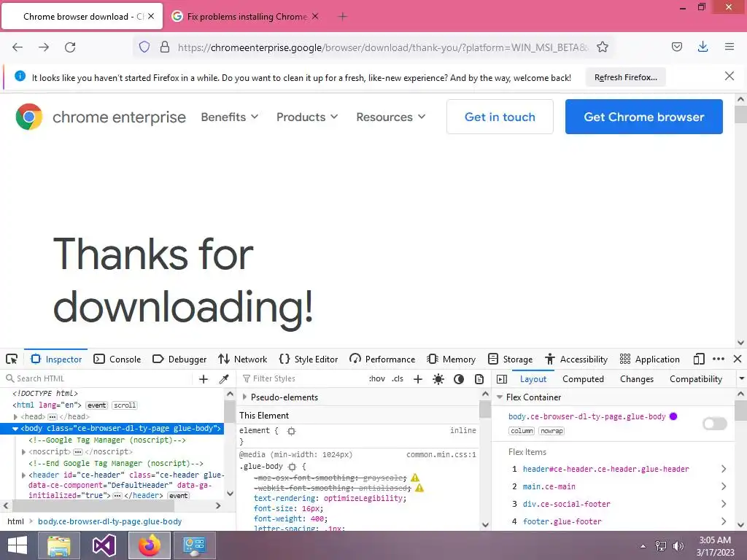Open the Products dropdown menu
Image resolution: width=747 pixels, height=560 pixels.
(x=307, y=117)
